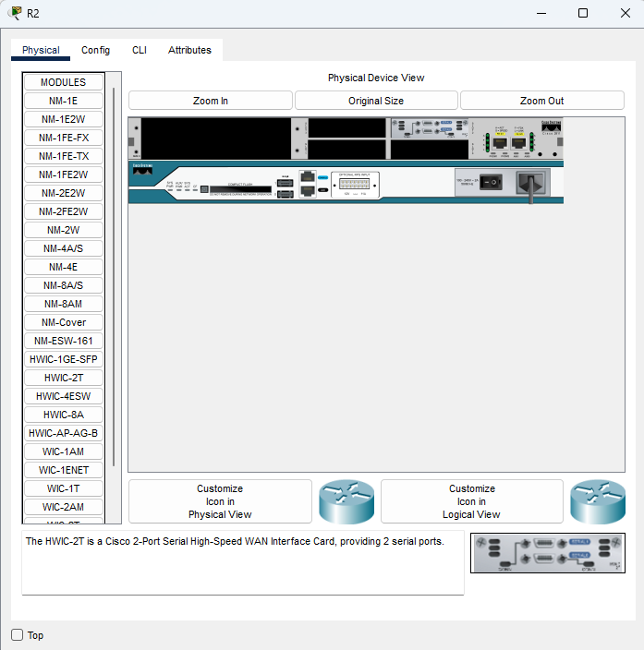Click the router power cord socket
Viewport: 644px width, 650px height.
[530, 183]
